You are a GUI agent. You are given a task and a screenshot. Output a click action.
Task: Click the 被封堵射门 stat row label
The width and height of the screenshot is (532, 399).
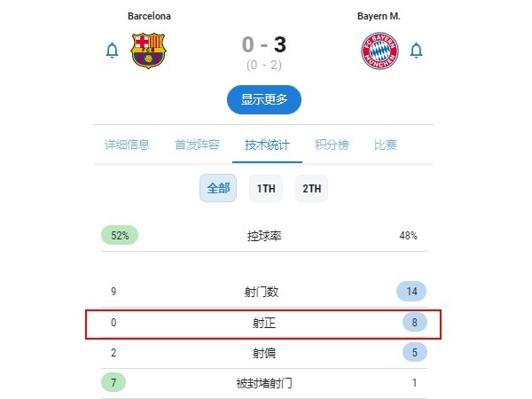coord(264,383)
